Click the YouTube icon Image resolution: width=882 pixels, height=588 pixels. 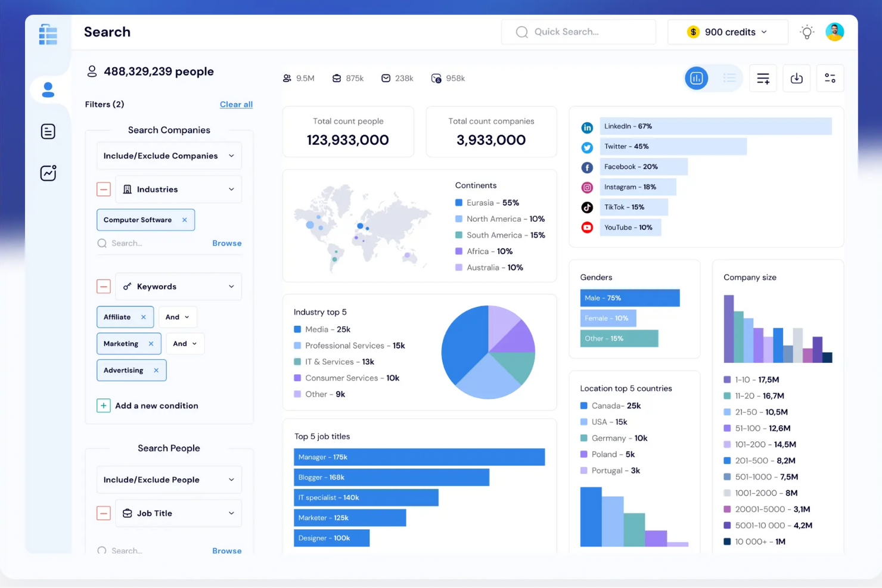pos(587,228)
